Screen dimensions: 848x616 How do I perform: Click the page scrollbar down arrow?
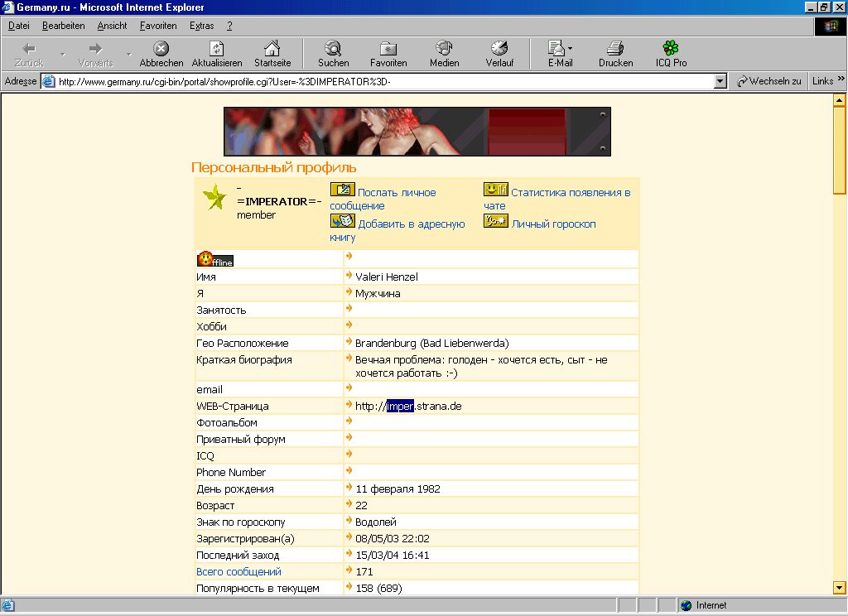click(x=840, y=587)
